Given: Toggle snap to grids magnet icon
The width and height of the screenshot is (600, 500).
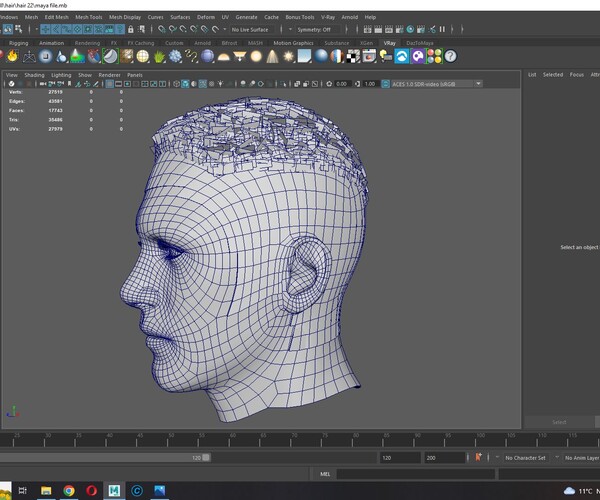Looking at the screenshot, I should (x=161, y=29).
